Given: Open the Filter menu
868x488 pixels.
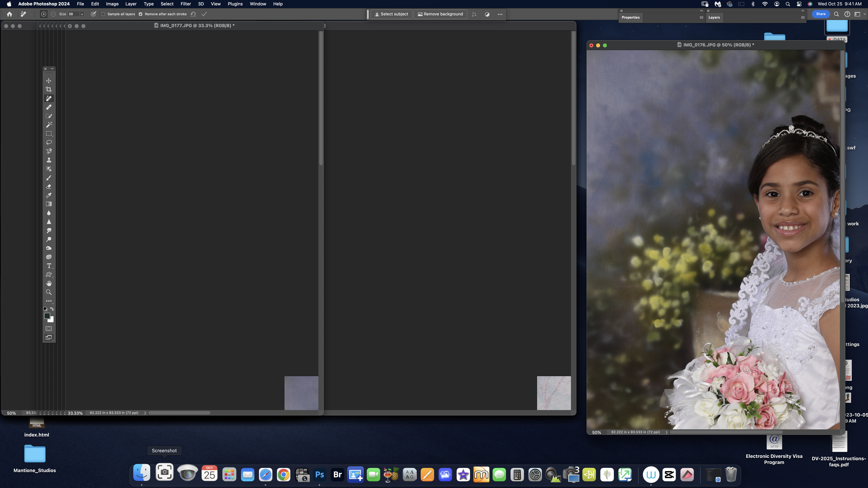Looking at the screenshot, I should [x=186, y=4].
